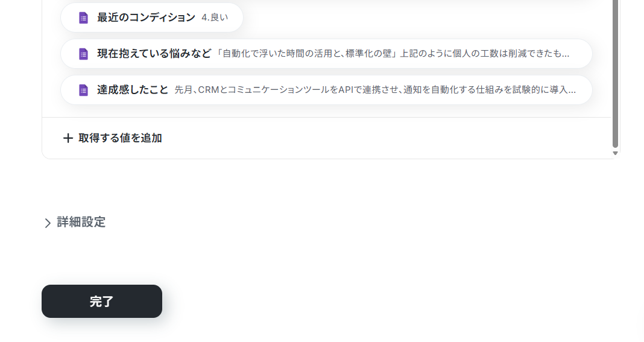
Task: Click the trailing ellipsis of the 悩み preview
Action: click(565, 54)
